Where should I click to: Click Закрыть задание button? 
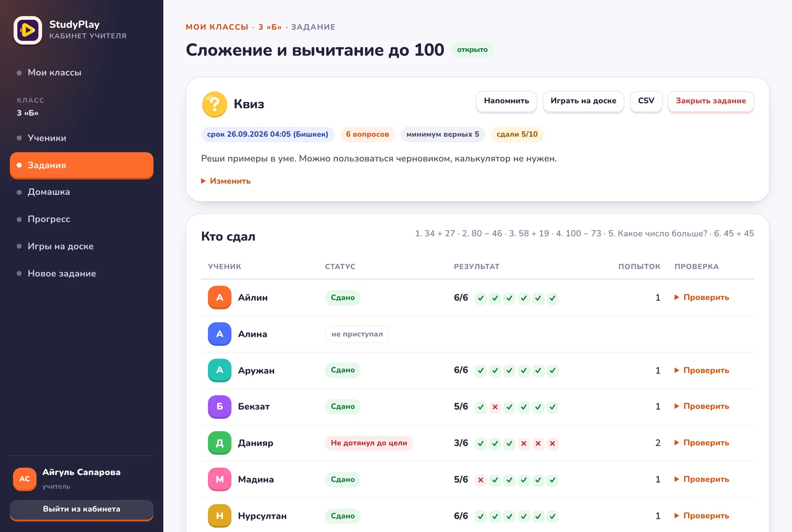click(x=711, y=101)
